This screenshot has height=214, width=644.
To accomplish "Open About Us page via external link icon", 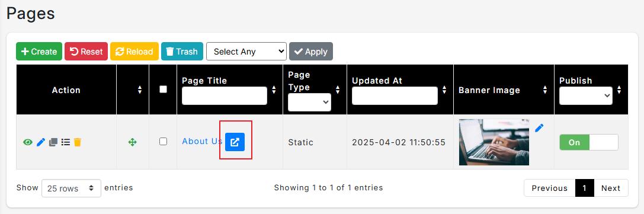I will (235, 142).
